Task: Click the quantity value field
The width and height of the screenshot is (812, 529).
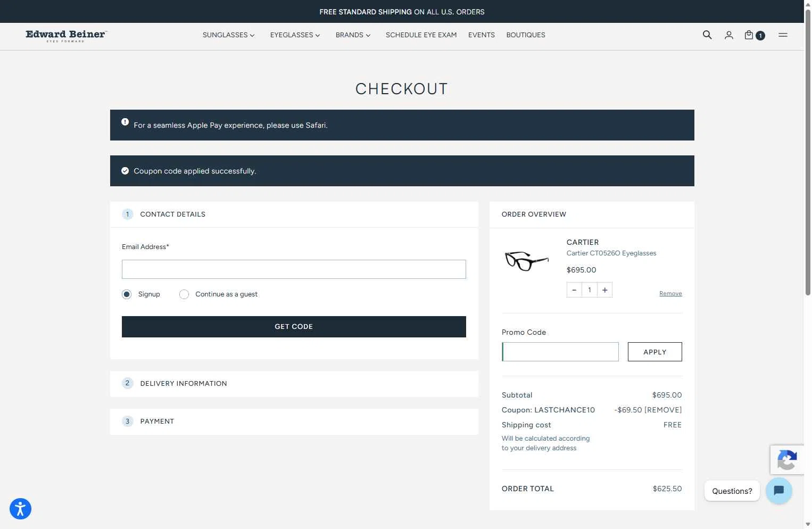Action: click(x=590, y=290)
